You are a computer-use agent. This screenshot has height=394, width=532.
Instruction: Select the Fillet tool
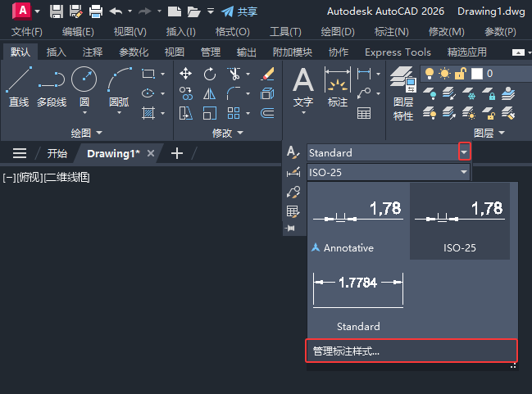coord(234,93)
